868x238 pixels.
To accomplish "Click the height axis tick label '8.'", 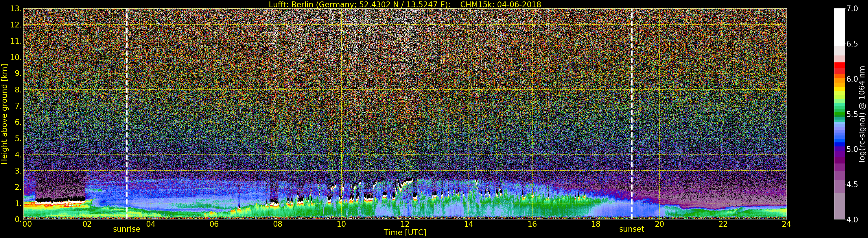I will 18,90.
